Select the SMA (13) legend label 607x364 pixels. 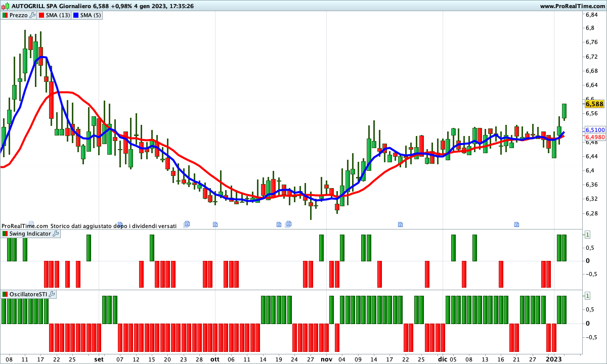click(x=58, y=15)
